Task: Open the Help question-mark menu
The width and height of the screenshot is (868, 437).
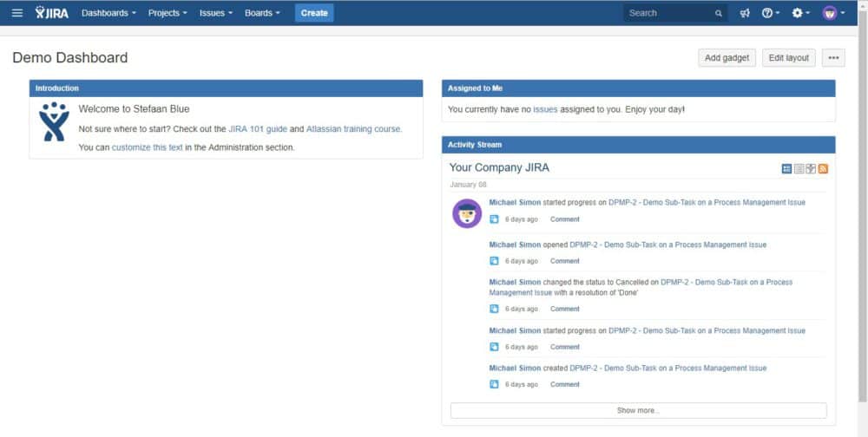Action: (x=770, y=13)
